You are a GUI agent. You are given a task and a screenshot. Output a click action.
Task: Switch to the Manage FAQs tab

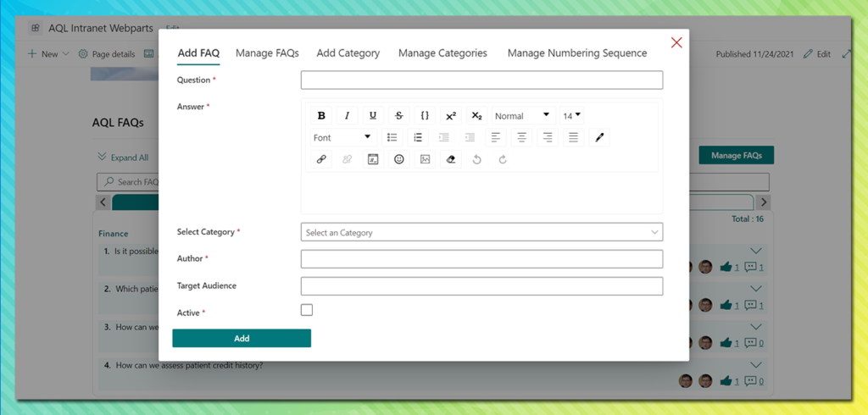tap(267, 53)
